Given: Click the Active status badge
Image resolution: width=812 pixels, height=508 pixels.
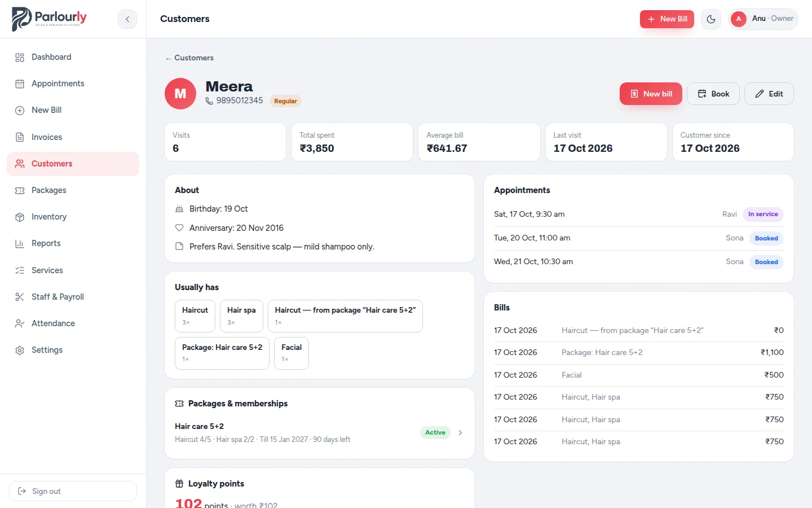Looking at the screenshot, I should (435, 432).
